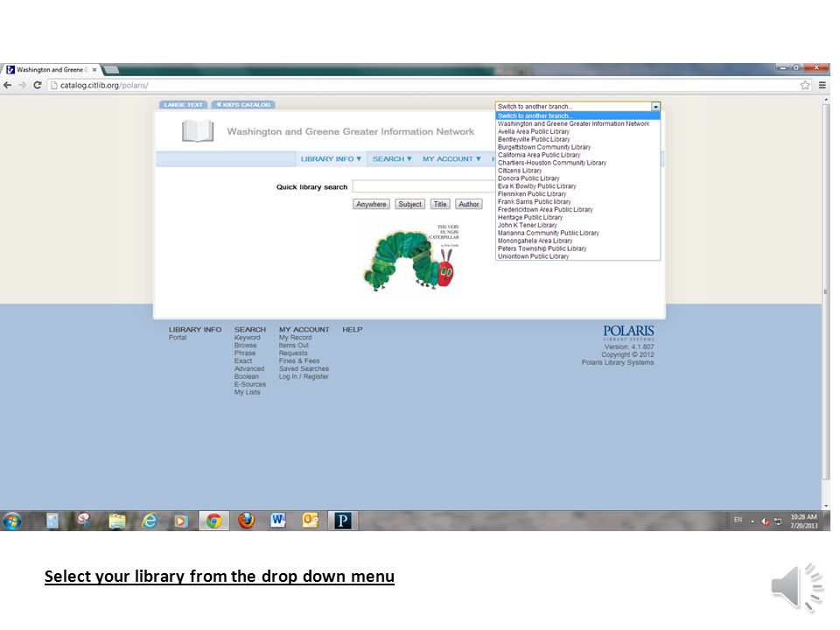Collapse the Switch to another branch dropdown arrow
Image resolution: width=840 pixels, height=630 pixels.
[x=655, y=107]
